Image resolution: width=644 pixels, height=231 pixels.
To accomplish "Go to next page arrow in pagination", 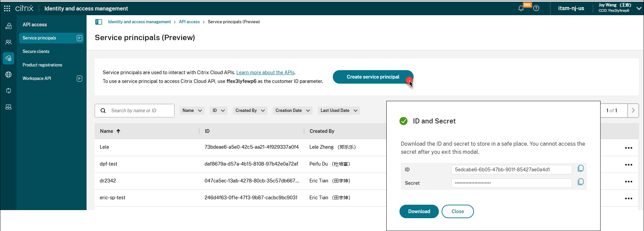I will pyautogui.click(x=633, y=111).
